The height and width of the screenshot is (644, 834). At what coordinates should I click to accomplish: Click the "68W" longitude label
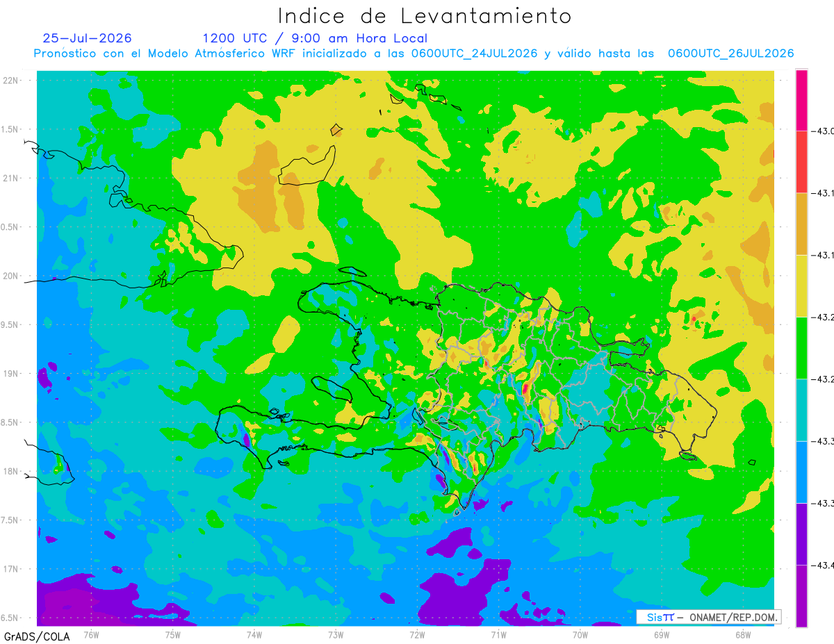[743, 634]
